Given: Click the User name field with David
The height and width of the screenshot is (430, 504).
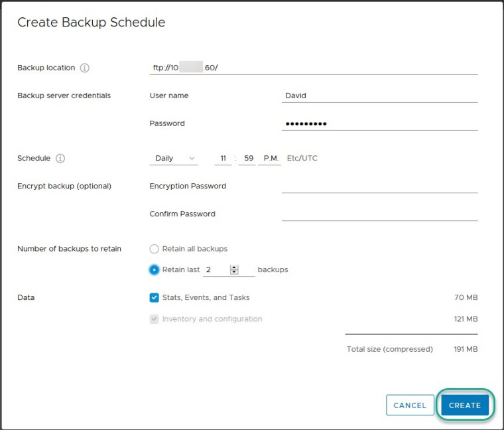Looking at the screenshot, I should (x=379, y=96).
